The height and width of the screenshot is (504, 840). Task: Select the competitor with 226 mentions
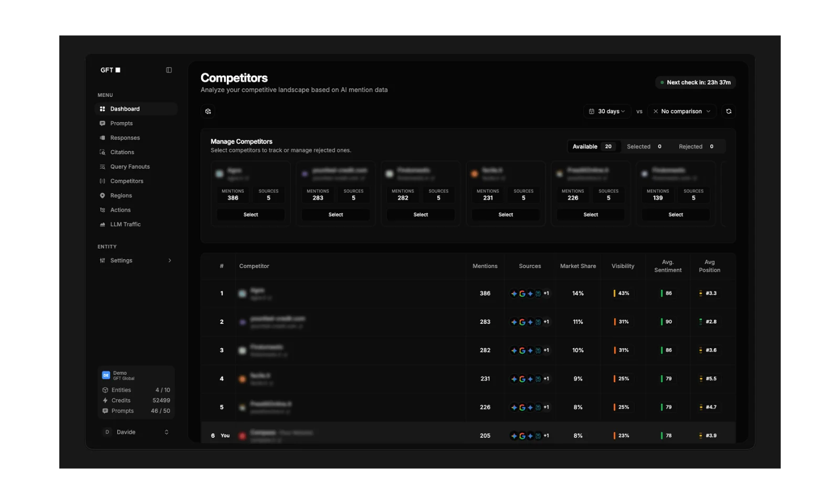point(591,215)
